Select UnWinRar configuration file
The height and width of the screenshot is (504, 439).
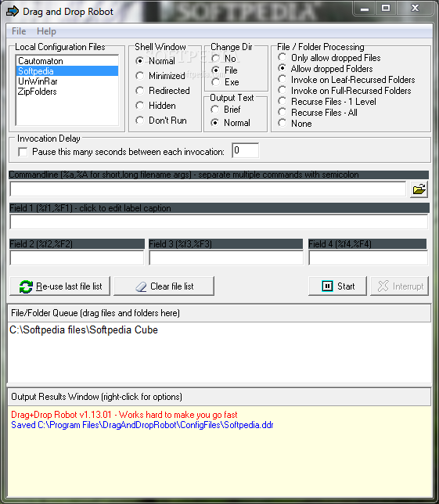point(67,81)
